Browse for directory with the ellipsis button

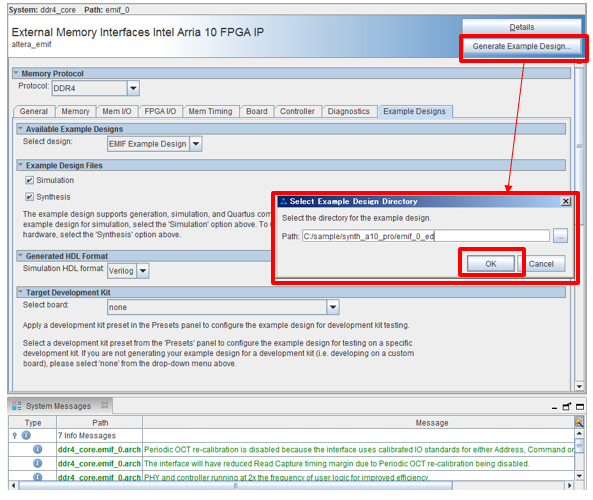(x=560, y=236)
